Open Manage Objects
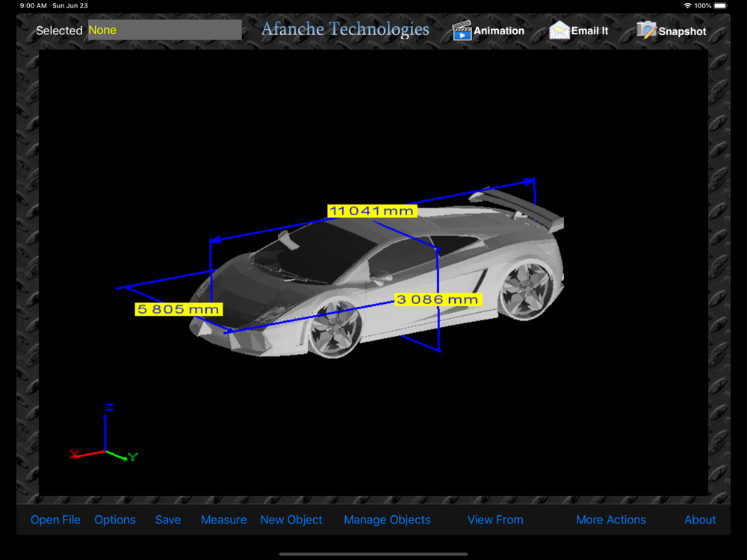 [387, 520]
